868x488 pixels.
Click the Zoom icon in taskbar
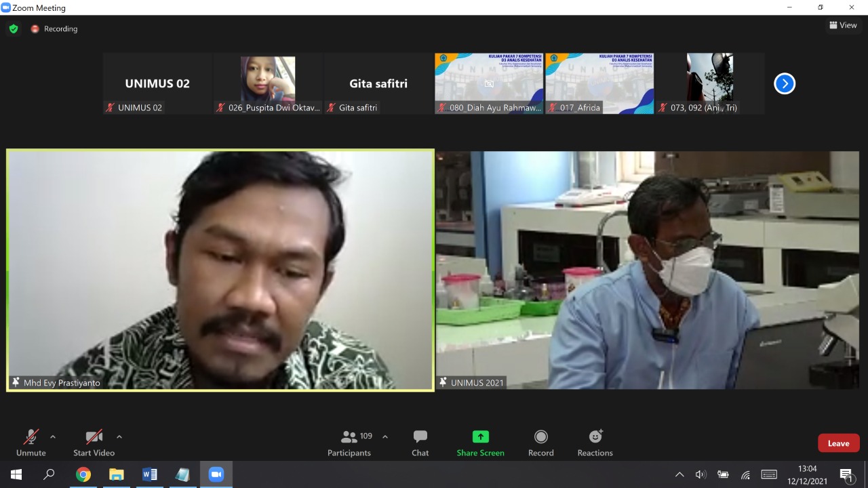216,474
